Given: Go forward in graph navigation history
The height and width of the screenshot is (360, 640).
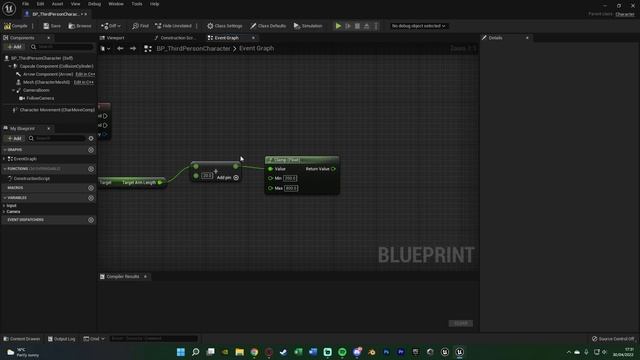Looking at the screenshot, I should (x=133, y=48).
